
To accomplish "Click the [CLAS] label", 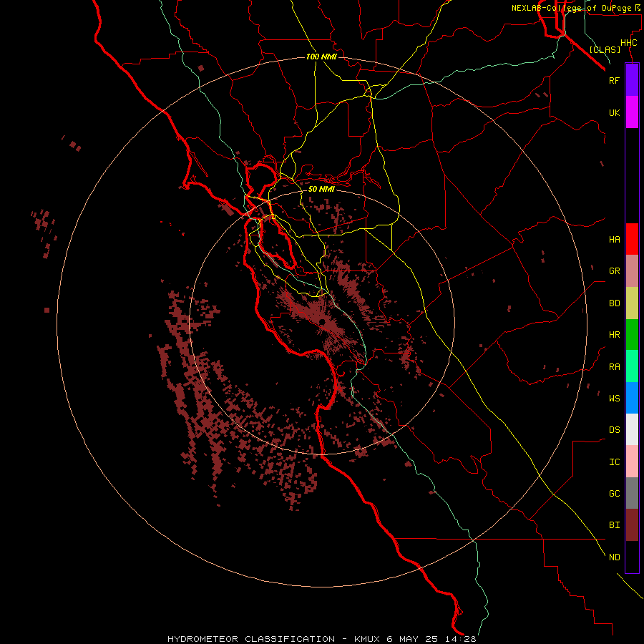I will click(605, 49).
